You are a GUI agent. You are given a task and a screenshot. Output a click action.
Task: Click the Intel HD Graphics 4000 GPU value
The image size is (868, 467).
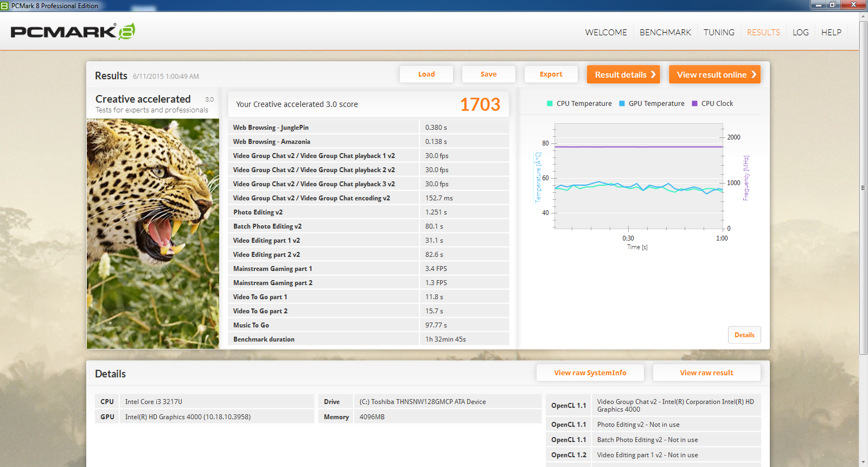point(188,417)
